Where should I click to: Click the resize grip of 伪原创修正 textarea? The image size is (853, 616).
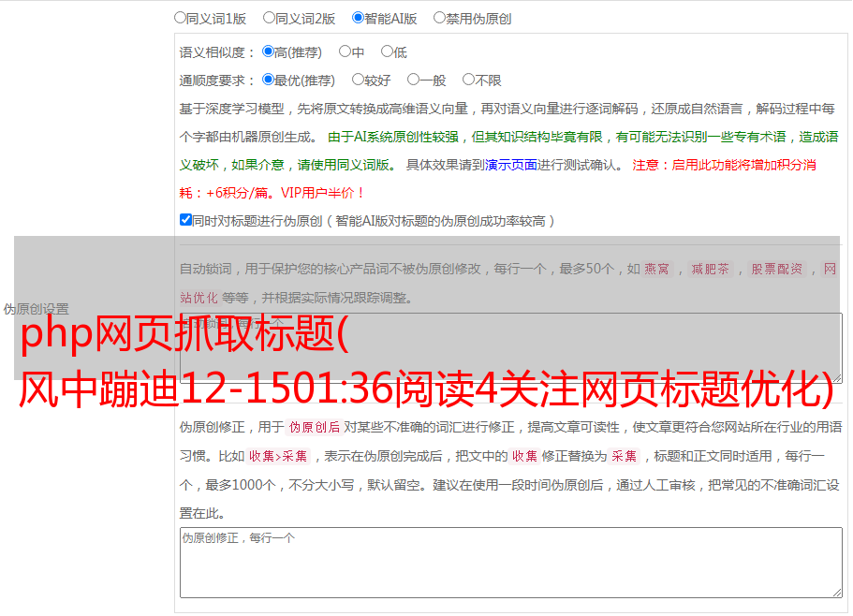pos(837,594)
